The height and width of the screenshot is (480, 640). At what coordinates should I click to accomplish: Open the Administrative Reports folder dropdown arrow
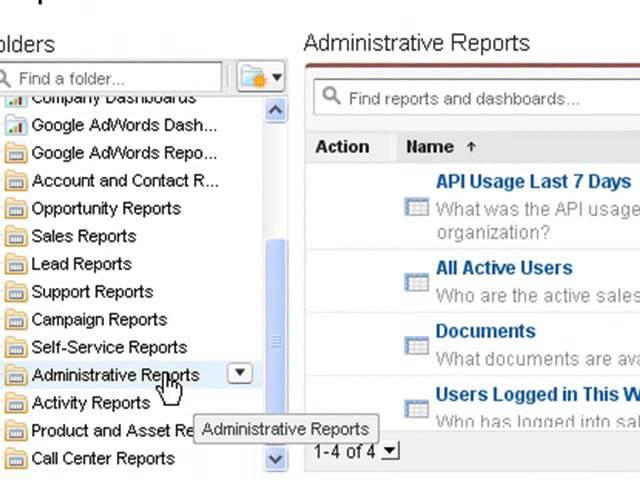click(x=240, y=374)
